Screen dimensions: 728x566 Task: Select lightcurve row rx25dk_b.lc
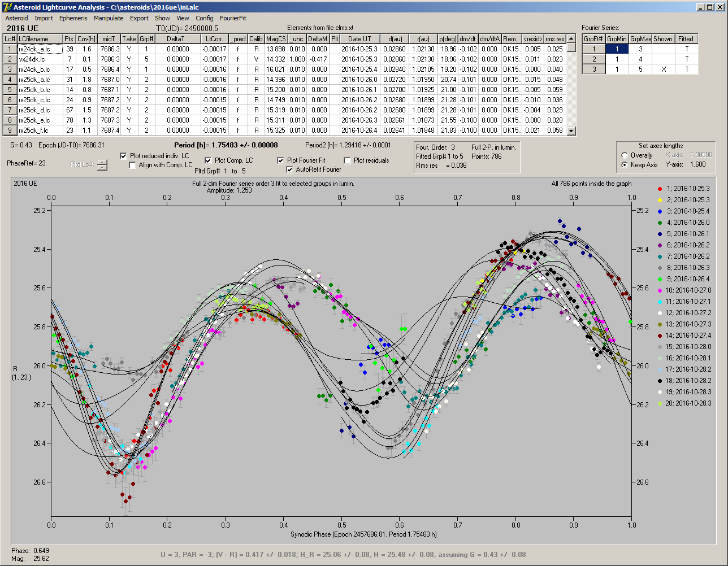[285, 90]
